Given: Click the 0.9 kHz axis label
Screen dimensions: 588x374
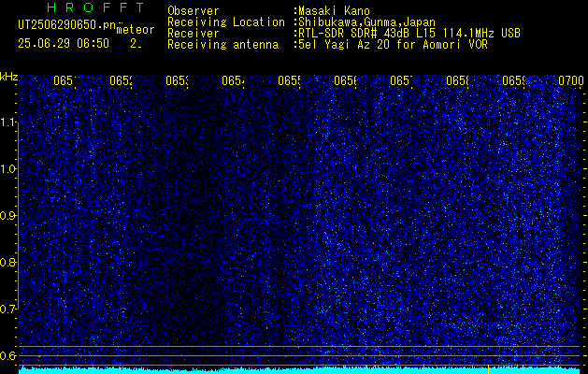Looking at the screenshot, I should click(x=9, y=216).
